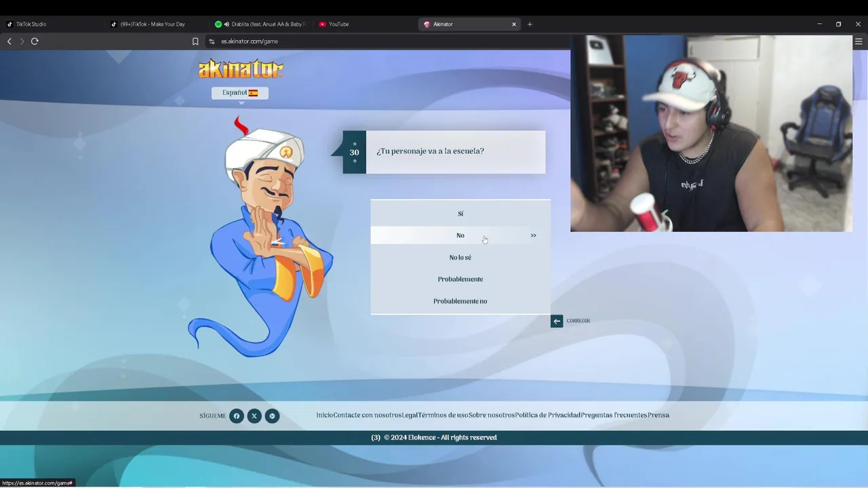Click the SÍGUEME label
Screen dimensions: 868x488
(213, 416)
